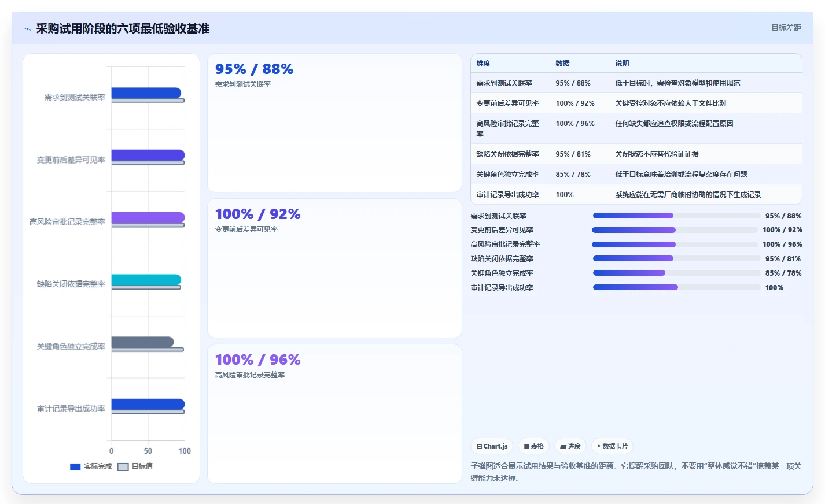Click the note 关闭状态不应替代验证证据
Viewport: 825px width, 504px height.
pyautogui.click(x=657, y=154)
